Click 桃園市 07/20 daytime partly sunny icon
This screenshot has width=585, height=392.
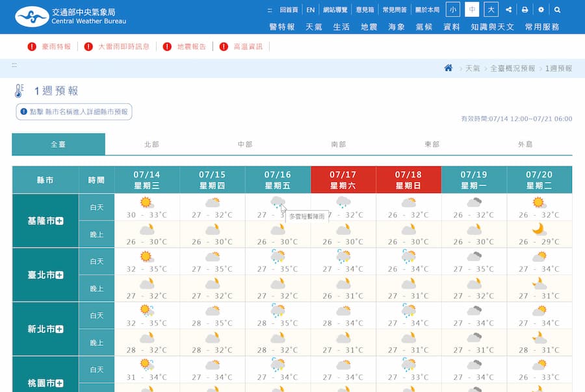click(x=539, y=365)
